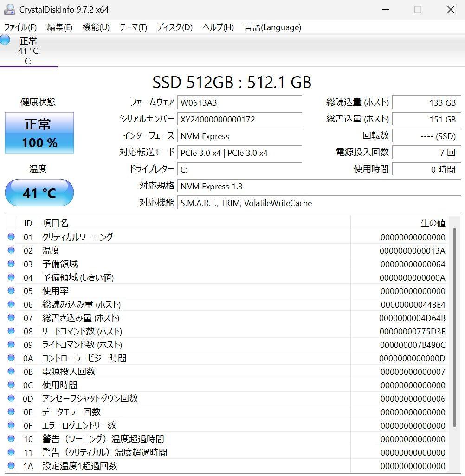Click the シリアルナンバー value field
The height and width of the screenshot is (476, 465).
coord(239,119)
